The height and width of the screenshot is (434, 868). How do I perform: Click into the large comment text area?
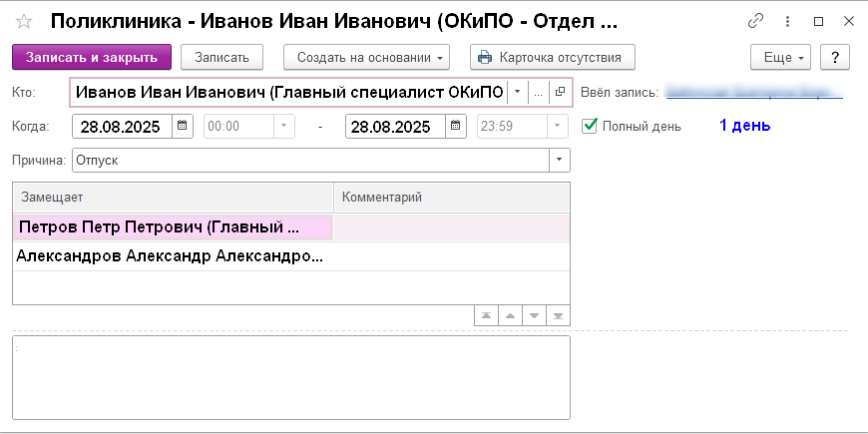click(x=290, y=377)
